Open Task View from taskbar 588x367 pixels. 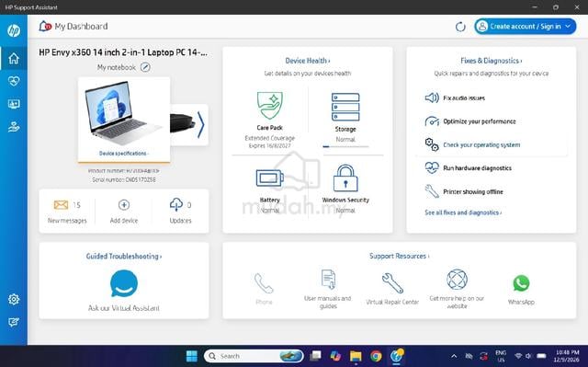[x=315, y=356]
